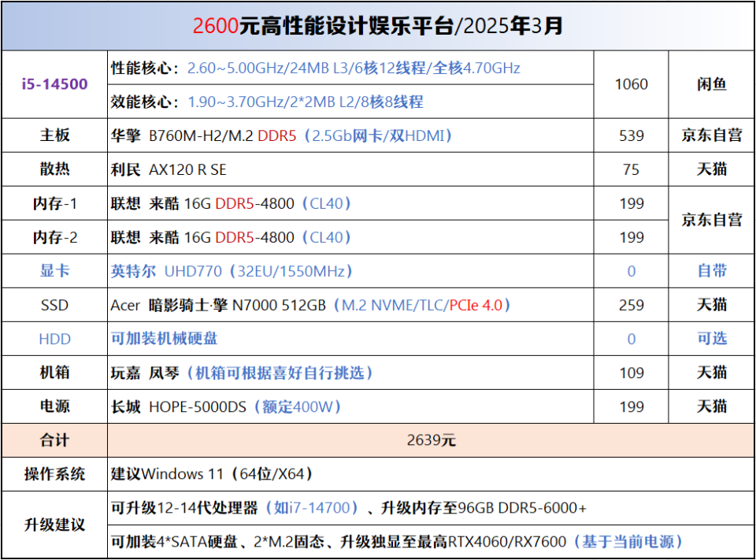Click the 效能核心 specification line
Screen dimensions: 756x560
tap(267, 102)
